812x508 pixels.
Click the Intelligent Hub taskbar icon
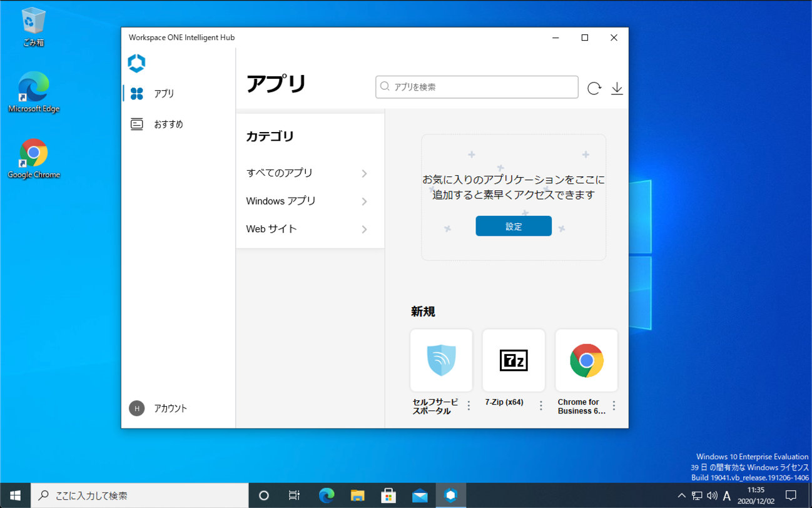click(451, 495)
